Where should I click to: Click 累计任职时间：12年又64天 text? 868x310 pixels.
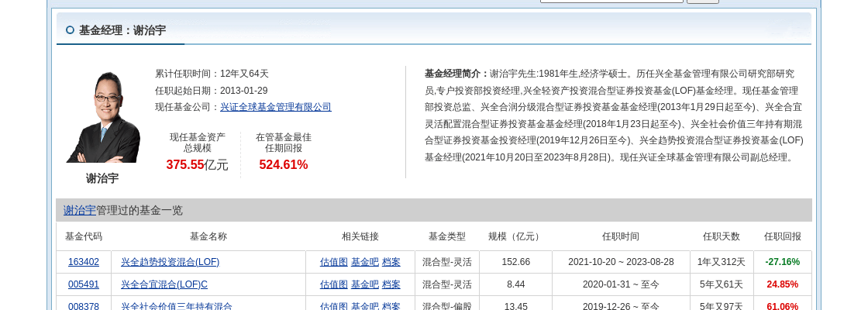click(x=212, y=74)
